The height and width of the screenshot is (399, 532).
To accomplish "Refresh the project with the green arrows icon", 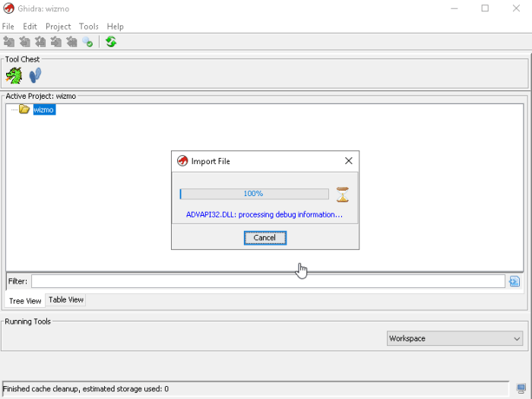I will coord(111,42).
